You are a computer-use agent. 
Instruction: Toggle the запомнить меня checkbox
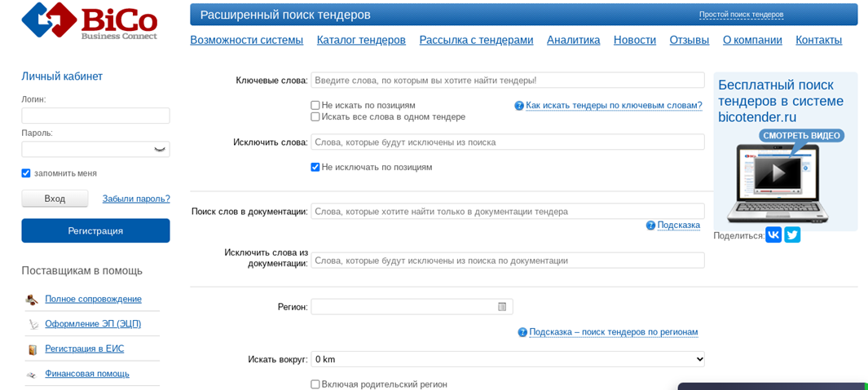[x=26, y=173]
